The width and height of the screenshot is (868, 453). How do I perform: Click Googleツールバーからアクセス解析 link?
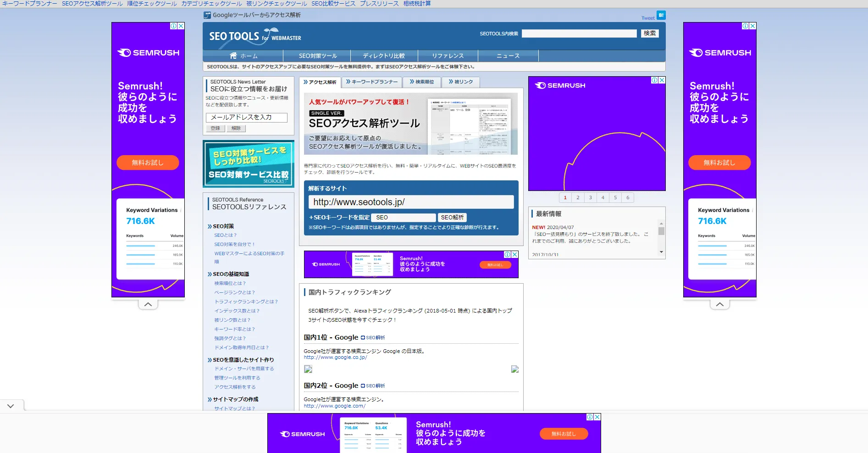[x=256, y=15]
